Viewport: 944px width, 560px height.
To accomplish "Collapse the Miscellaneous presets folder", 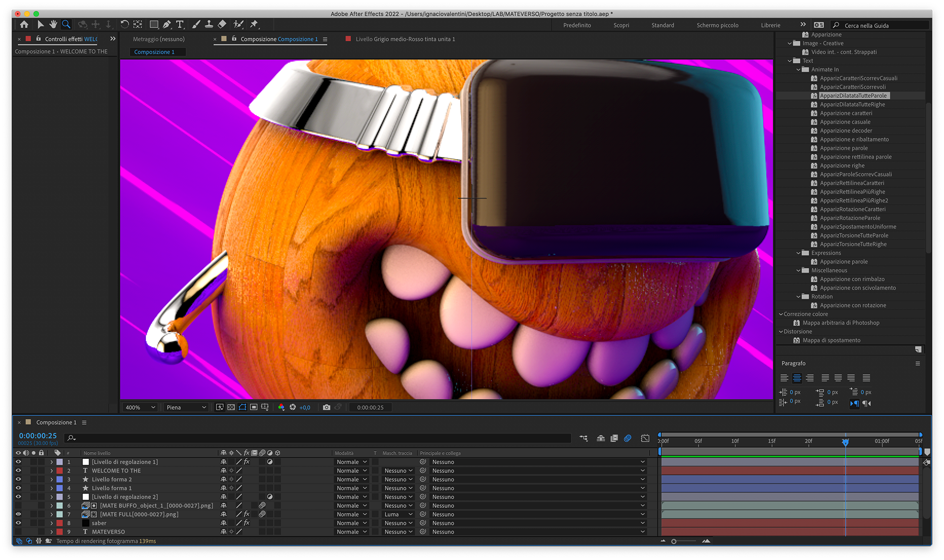I will [x=798, y=270].
